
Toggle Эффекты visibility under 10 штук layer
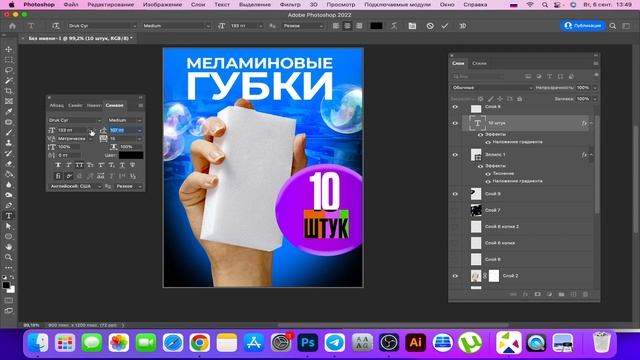[x=480, y=135]
